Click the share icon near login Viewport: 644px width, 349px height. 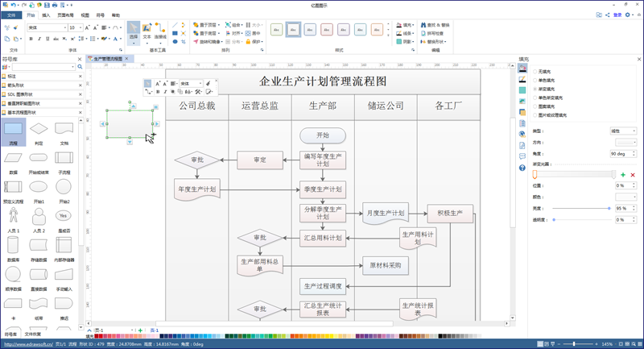608,15
